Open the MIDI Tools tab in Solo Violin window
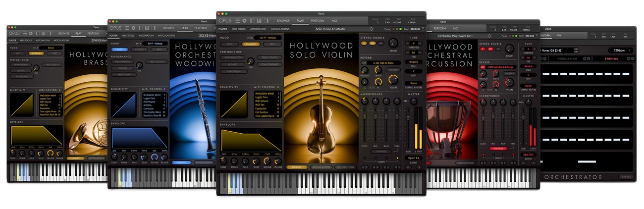The width and height of the screenshot is (644, 209). (239, 29)
